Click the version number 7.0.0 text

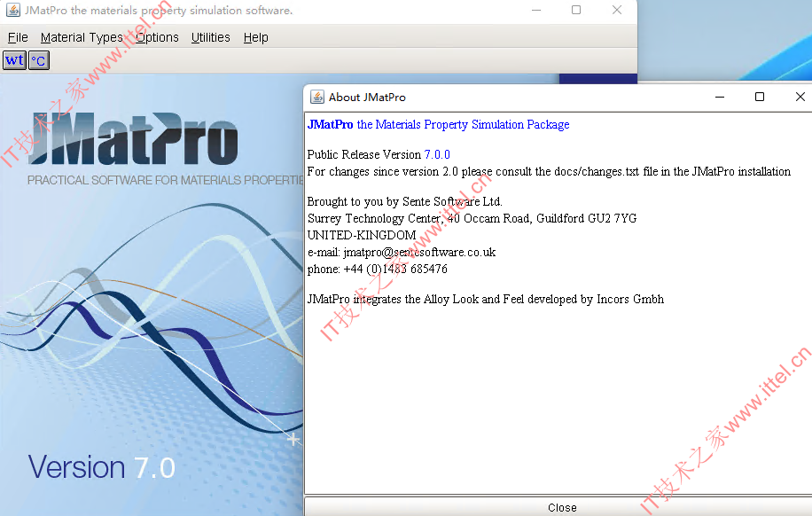[437, 154]
